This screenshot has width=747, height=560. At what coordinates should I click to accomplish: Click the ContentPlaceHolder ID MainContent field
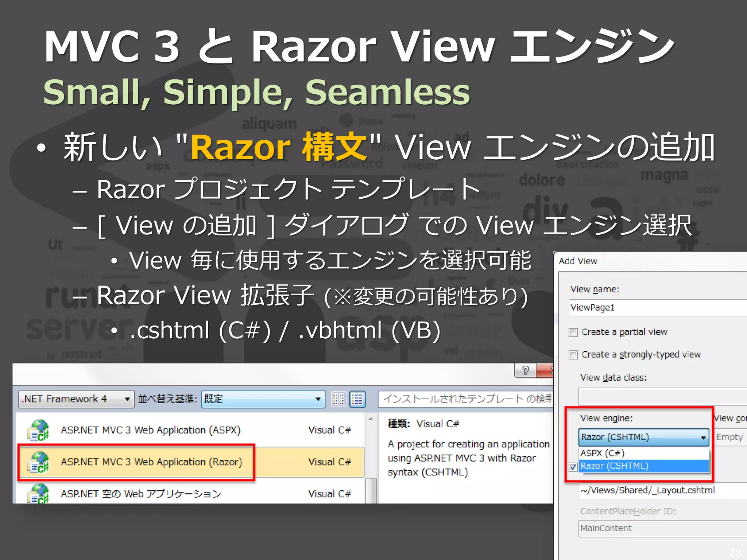pyautogui.click(x=662, y=528)
